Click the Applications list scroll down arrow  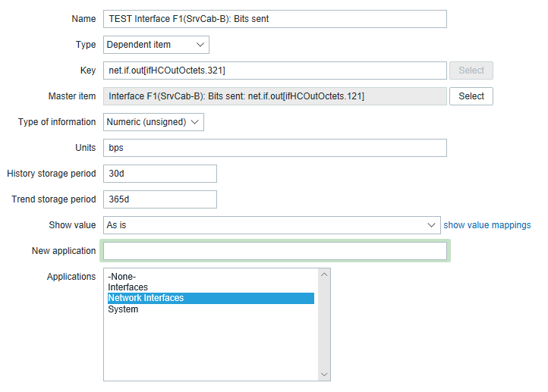pos(324,375)
